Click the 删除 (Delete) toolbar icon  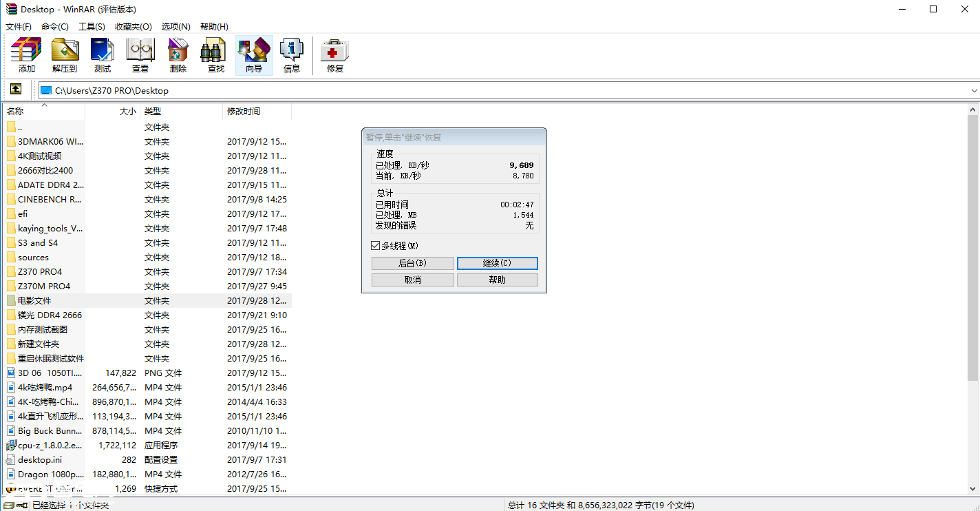[178, 55]
